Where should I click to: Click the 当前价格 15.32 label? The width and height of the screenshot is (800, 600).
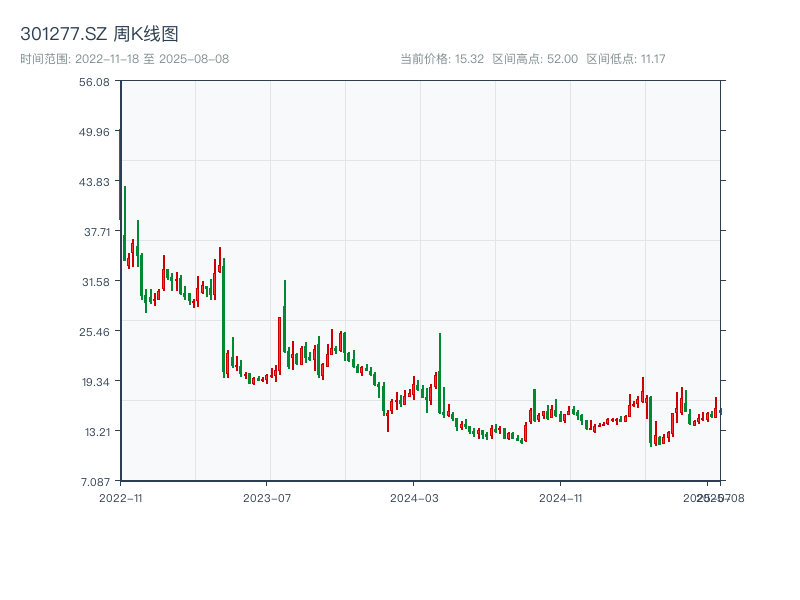(x=442, y=59)
